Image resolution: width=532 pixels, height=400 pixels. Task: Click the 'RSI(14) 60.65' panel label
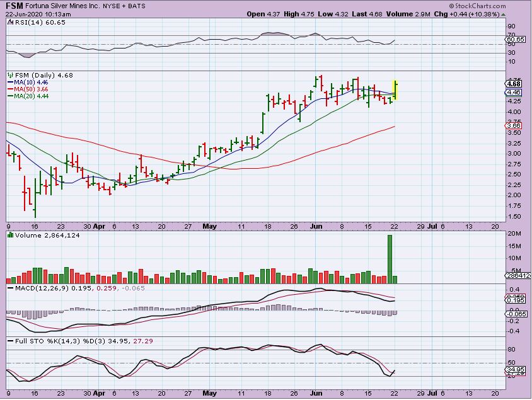point(40,23)
